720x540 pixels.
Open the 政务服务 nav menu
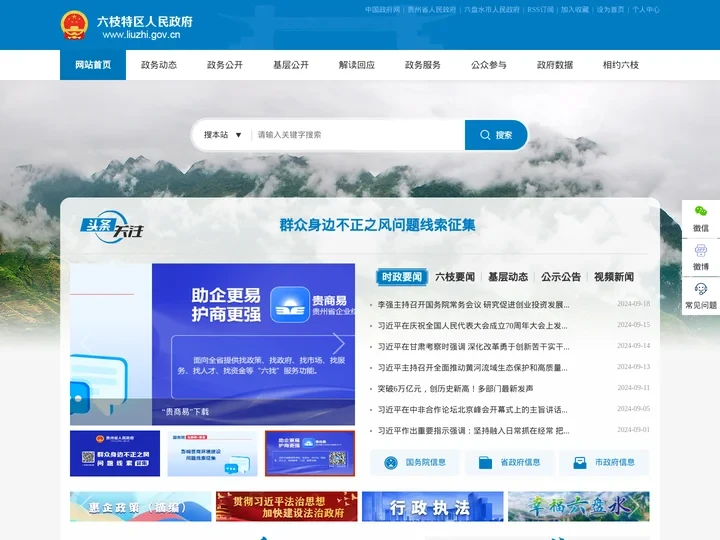(x=423, y=65)
